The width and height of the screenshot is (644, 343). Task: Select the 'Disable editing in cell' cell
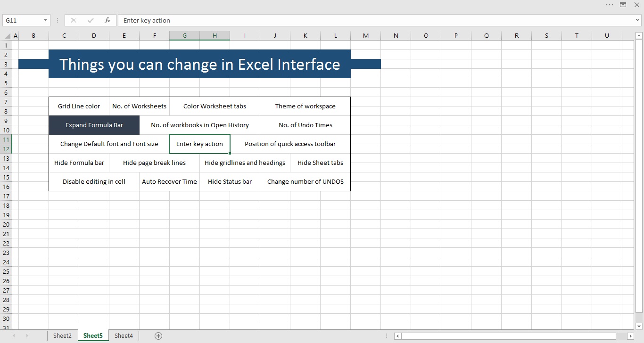(94, 182)
